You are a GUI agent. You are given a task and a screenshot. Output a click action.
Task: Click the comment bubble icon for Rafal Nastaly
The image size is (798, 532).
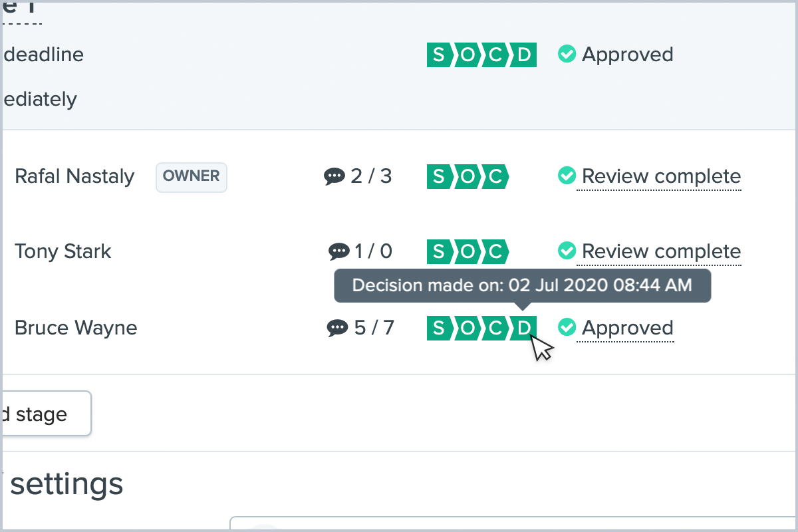(x=334, y=177)
